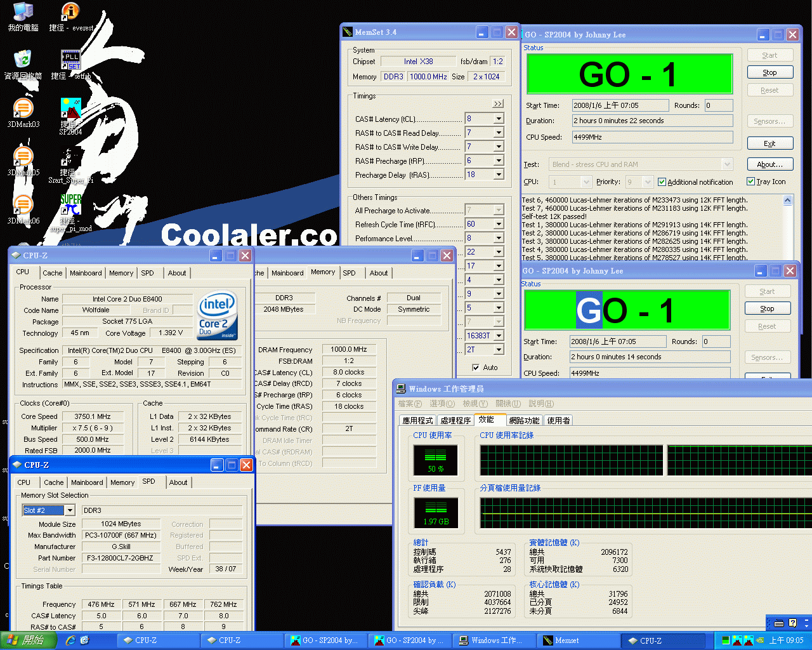Open the SPD tab in top CPU-Z window
This screenshot has width=812, height=650.
[x=147, y=273]
